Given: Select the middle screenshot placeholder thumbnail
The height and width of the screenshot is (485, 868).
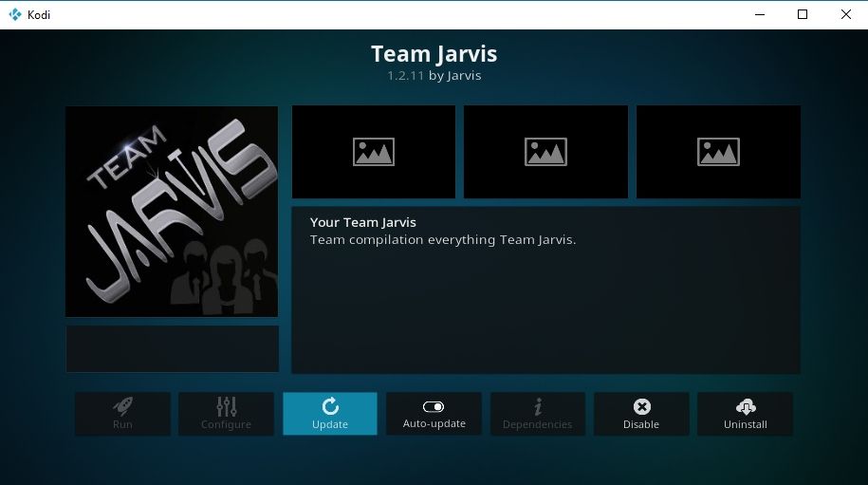Looking at the screenshot, I should pyautogui.click(x=545, y=152).
